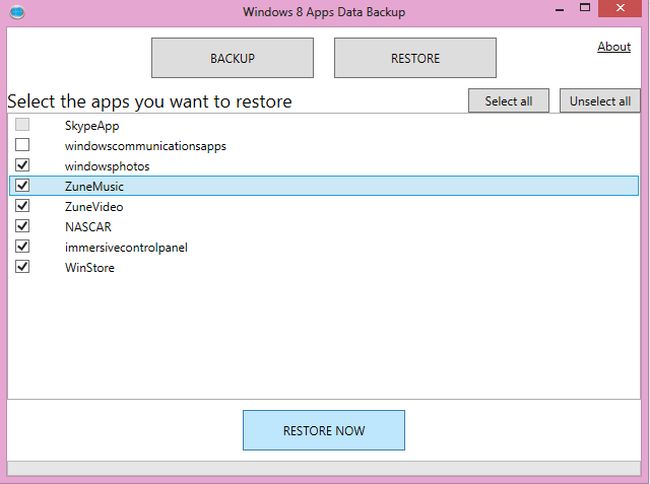
Task: Select the immersivecontrolpanel list entry
Action: [x=324, y=247]
